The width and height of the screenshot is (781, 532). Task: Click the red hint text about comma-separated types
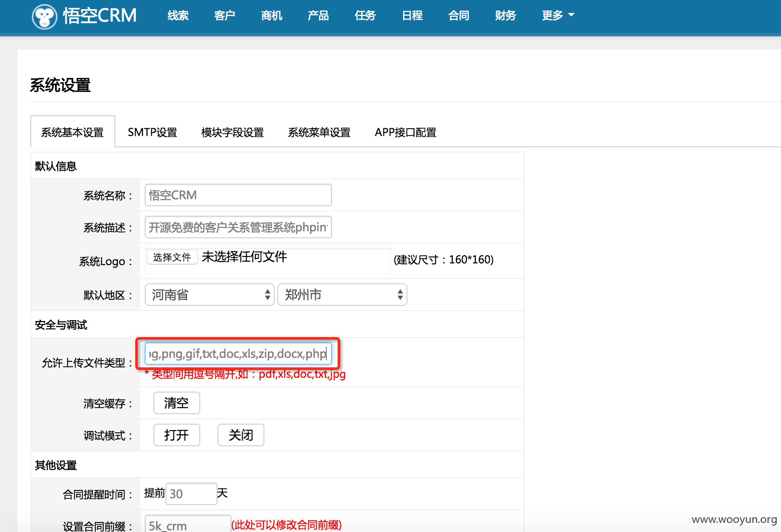coord(245,374)
